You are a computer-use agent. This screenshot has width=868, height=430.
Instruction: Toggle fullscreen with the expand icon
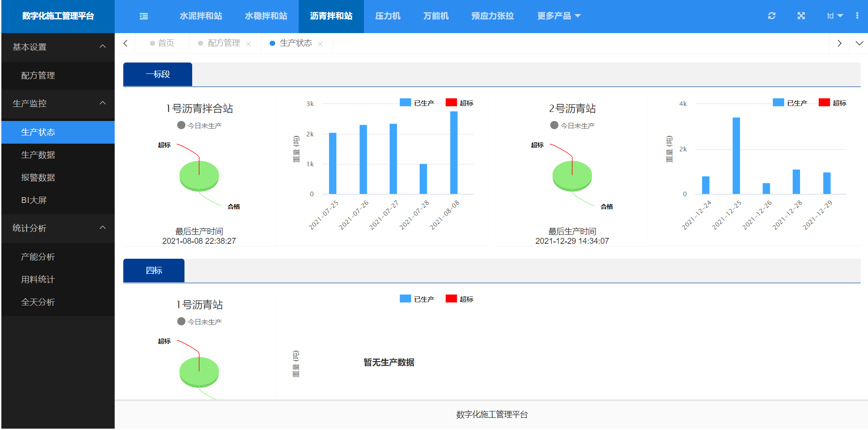pos(801,16)
